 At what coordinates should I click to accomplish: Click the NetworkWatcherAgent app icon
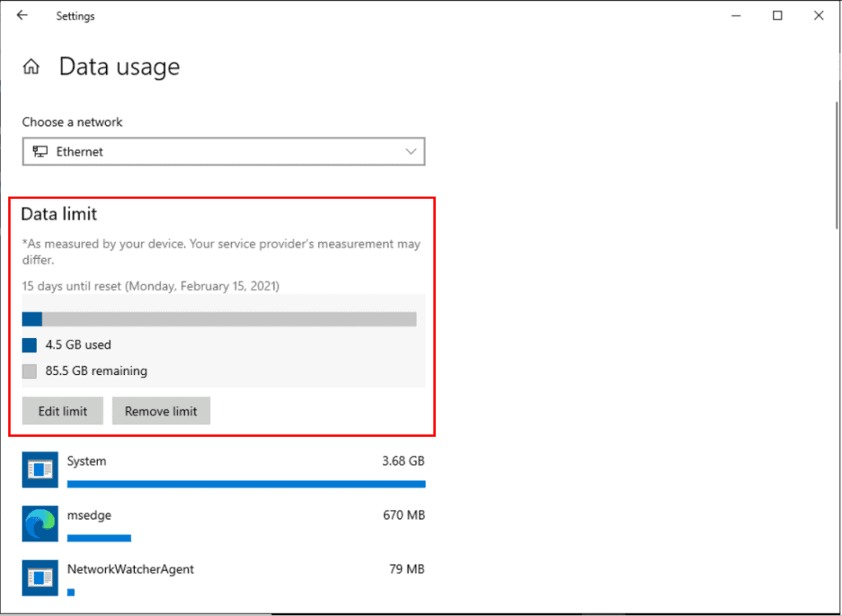39,577
